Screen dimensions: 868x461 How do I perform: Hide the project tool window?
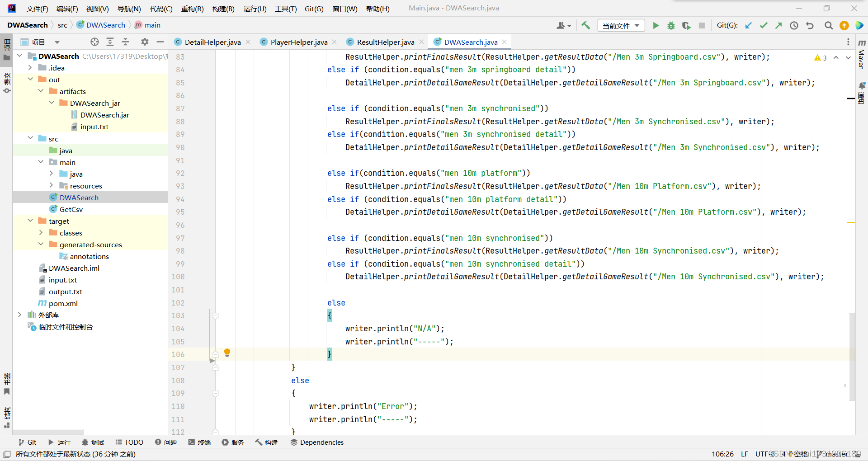pos(160,42)
